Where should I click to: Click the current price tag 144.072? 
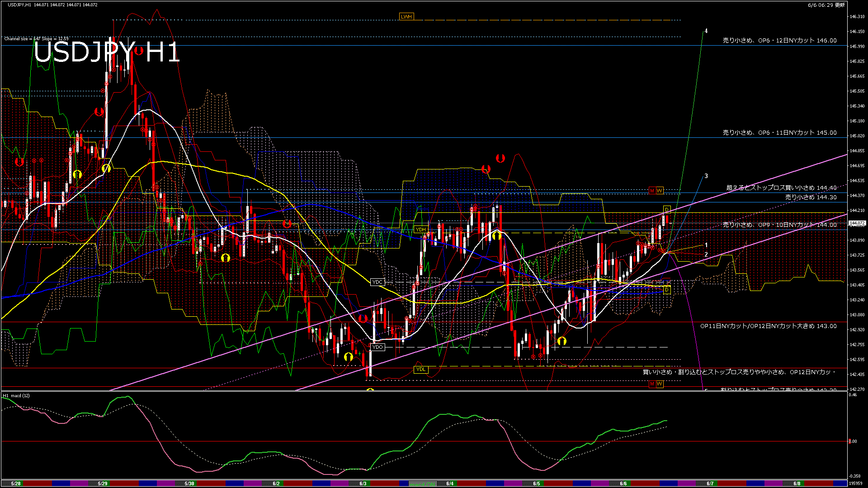point(857,223)
